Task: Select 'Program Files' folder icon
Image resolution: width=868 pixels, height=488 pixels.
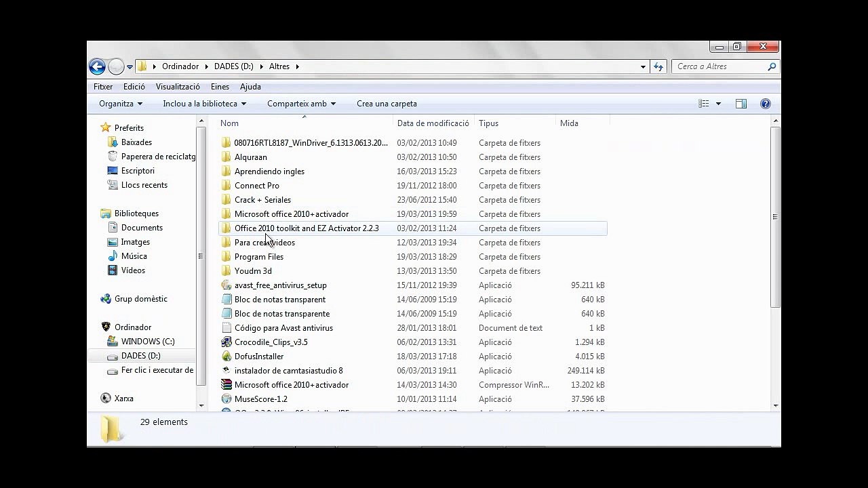Action: (226, 257)
